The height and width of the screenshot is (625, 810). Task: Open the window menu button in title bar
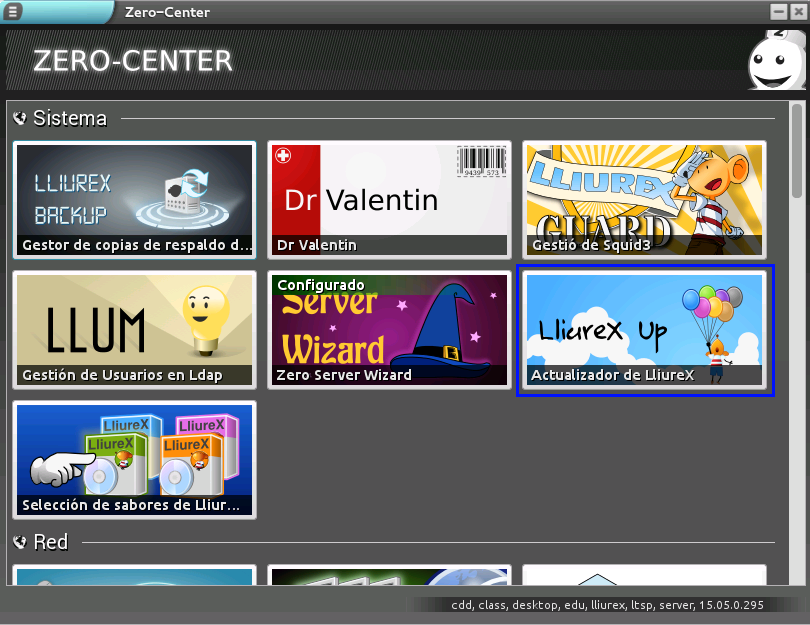pyautogui.click(x=14, y=12)
